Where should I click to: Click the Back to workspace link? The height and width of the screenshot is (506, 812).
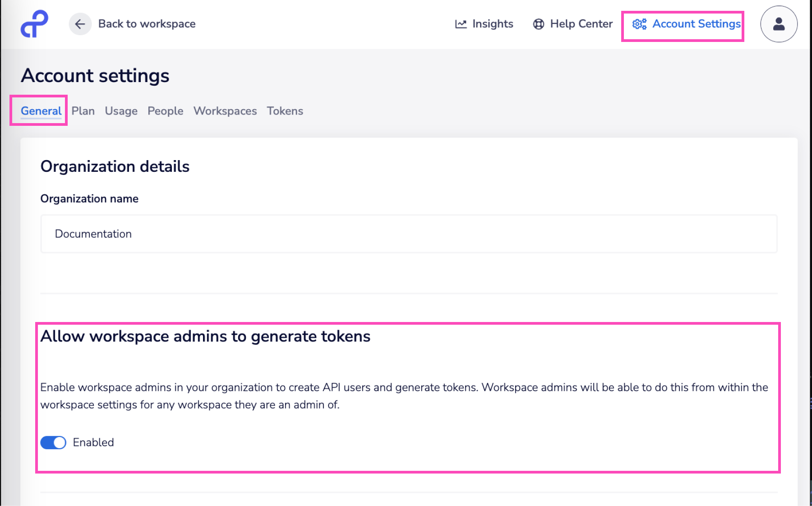[x=147, y=24]
